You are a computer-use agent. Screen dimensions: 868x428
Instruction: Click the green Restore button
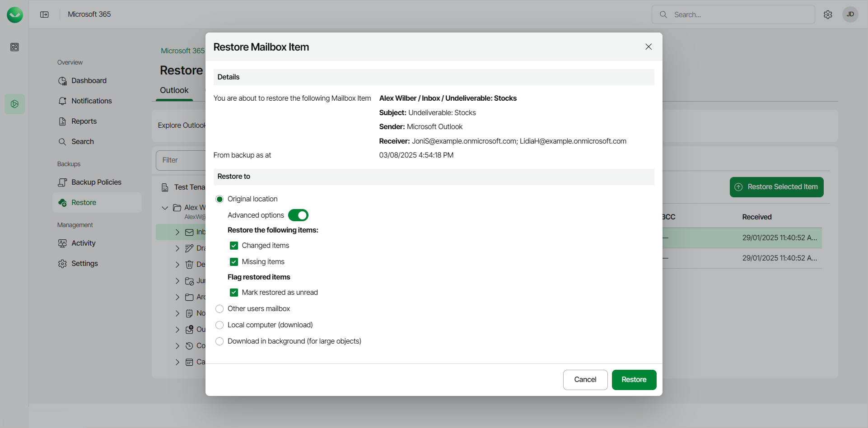[x=634, y=380]
